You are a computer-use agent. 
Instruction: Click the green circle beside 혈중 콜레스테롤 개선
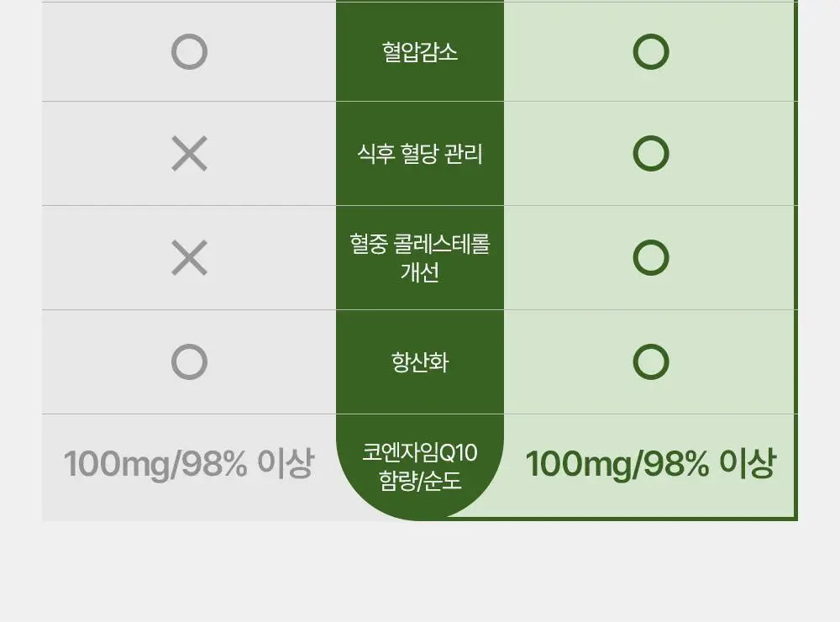(651, 258)
